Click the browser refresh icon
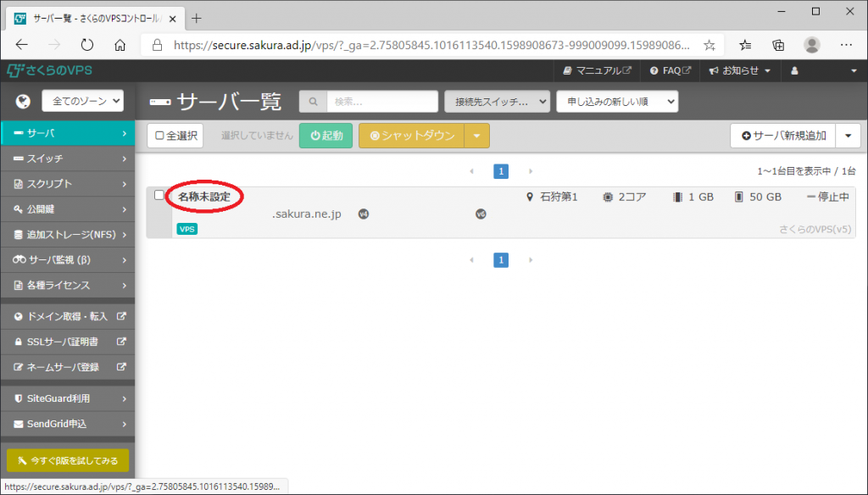 point(86,45)
